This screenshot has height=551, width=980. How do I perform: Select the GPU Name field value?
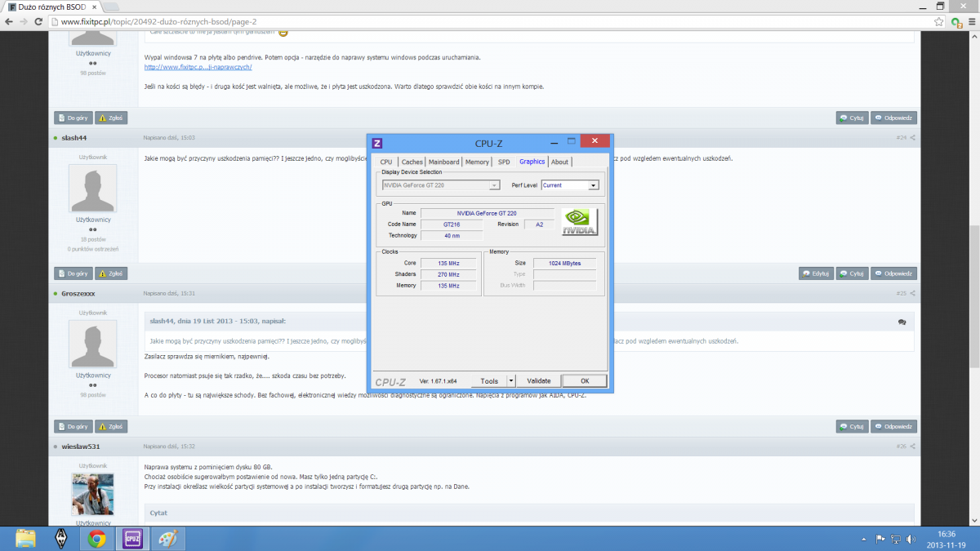click(487, 213)
